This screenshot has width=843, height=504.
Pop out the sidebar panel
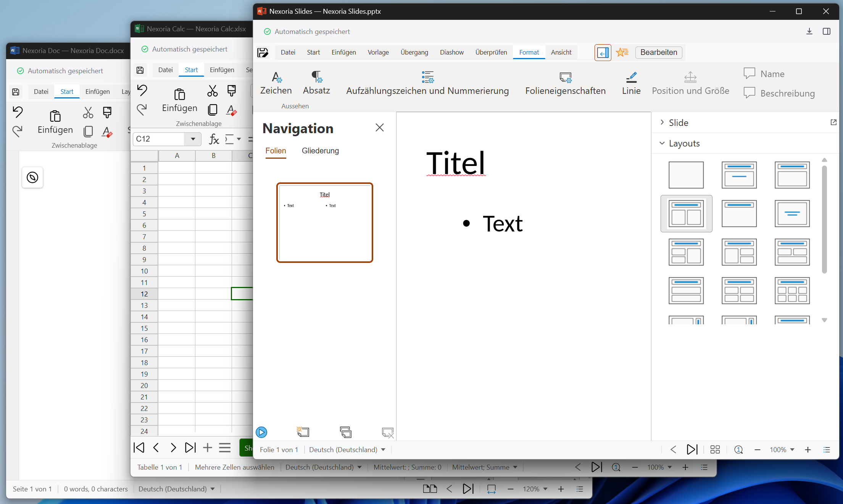[833, 122]
